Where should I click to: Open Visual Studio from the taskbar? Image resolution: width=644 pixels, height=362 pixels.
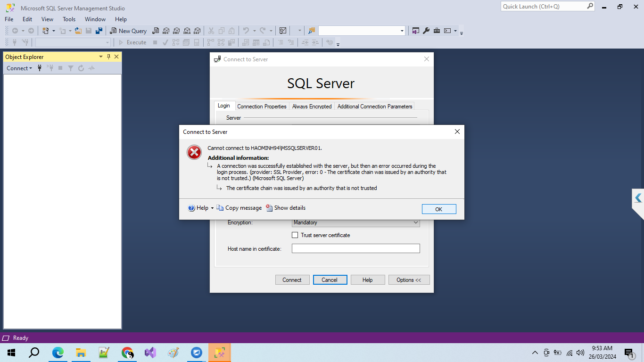150,353
